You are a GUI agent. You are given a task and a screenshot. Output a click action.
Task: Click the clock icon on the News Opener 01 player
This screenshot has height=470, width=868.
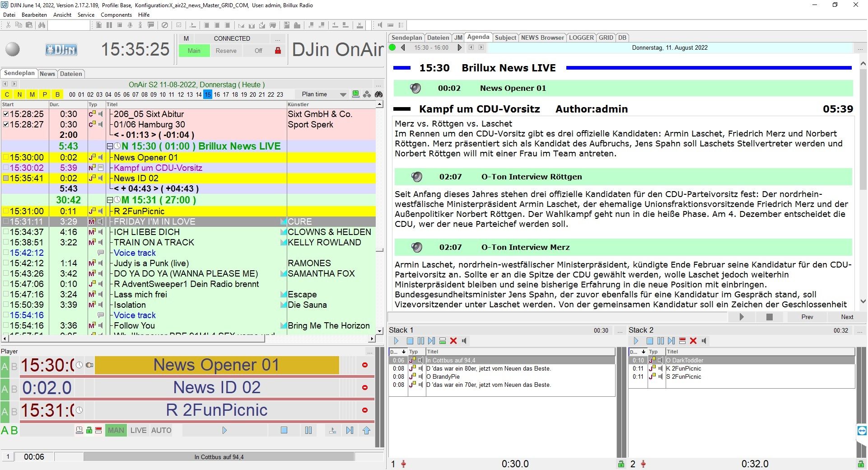pyautogui.click(x=79, y=365)
